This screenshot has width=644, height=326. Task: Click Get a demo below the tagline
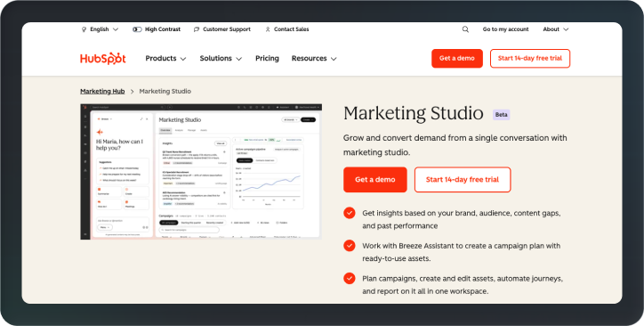tap(375, 180)
